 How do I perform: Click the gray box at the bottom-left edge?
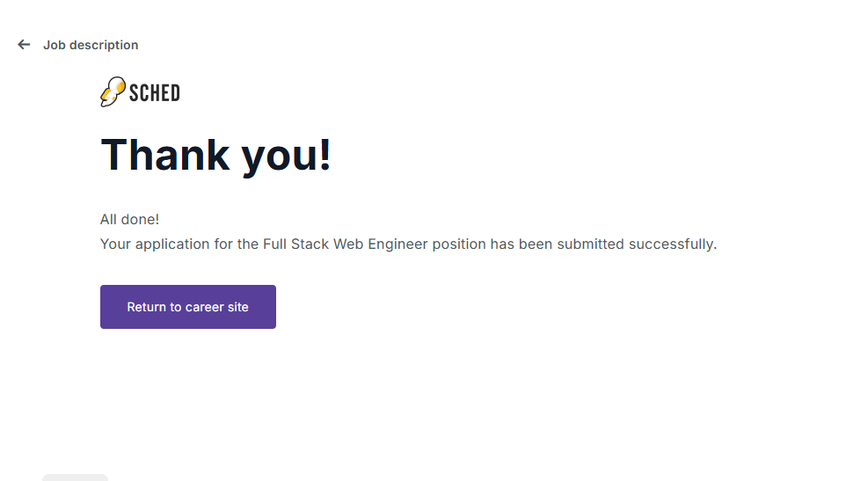pyautogui.click(x=75, y=477)
